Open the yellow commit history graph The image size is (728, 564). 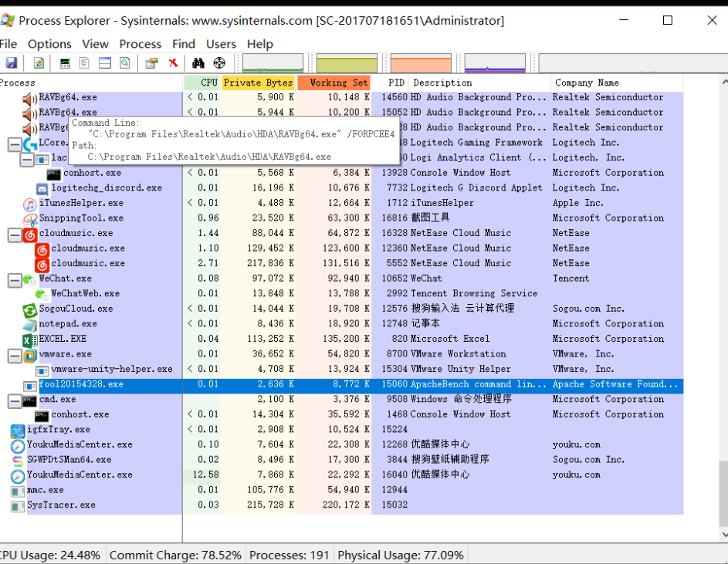347,63
